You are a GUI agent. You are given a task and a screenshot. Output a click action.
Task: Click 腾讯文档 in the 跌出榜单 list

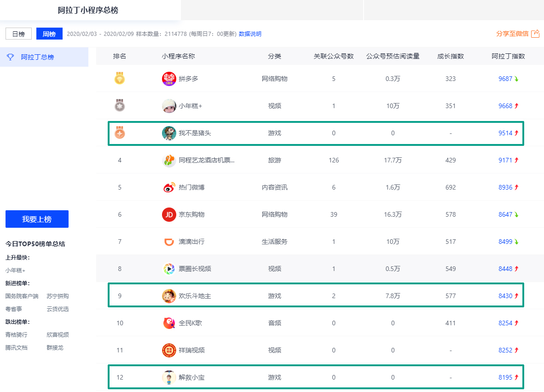click(x=17, y=347)
